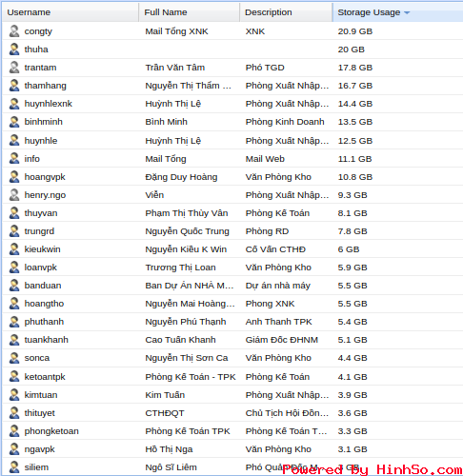Select the 10.8 GB storage cell for hoangvpk
Image resolution: width=463 pixels, height=476 pixels.
[355, 177]
